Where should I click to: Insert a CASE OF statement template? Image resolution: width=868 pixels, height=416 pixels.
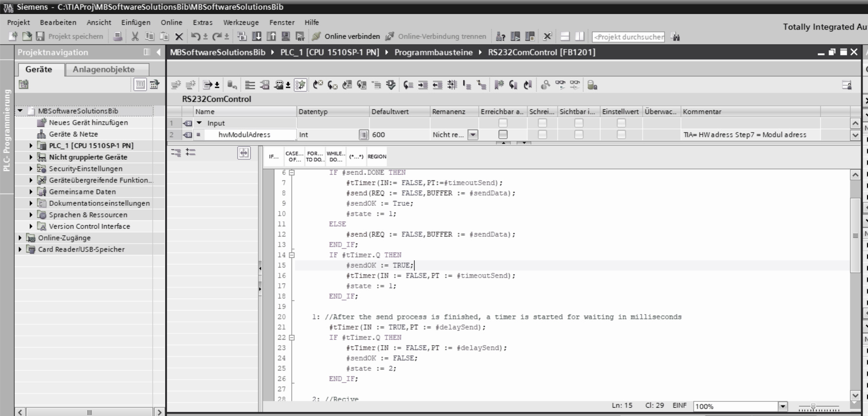tap(294, 156)
